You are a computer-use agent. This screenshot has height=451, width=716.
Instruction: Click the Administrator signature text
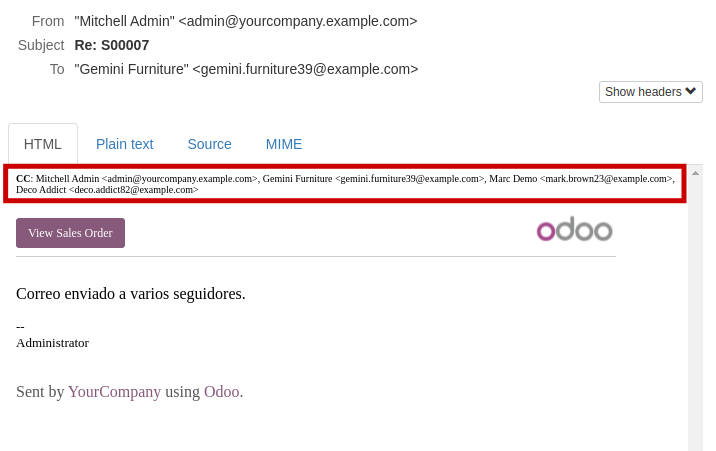(53, 343)
